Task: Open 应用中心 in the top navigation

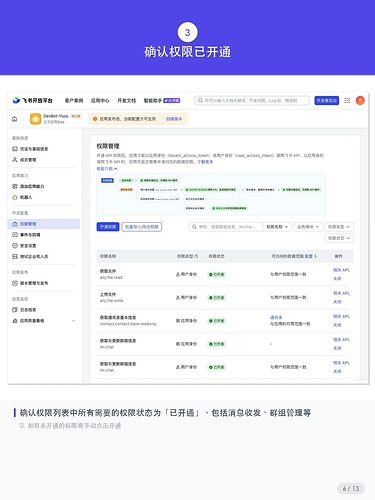Action: click(x=100, y=100)
